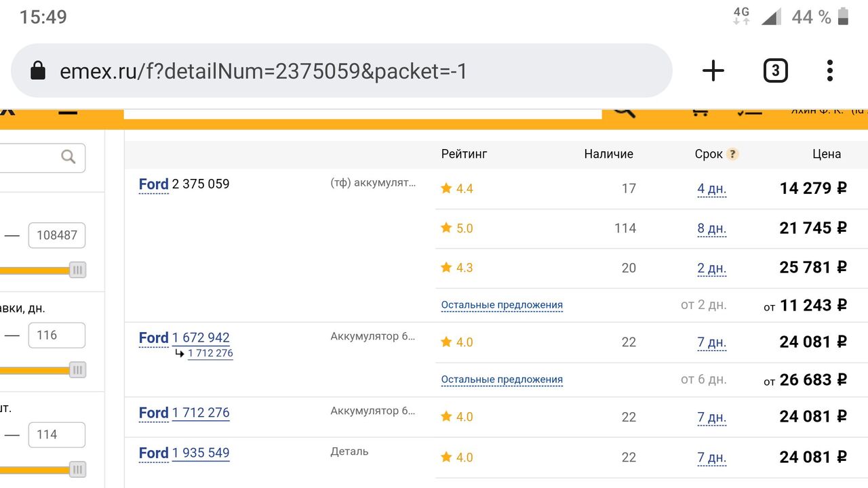Image resolution: width=868 pixels, height=488 pixels.
Task: Open the Ford brand link for part 1 672 942
Action: [153, 338]
